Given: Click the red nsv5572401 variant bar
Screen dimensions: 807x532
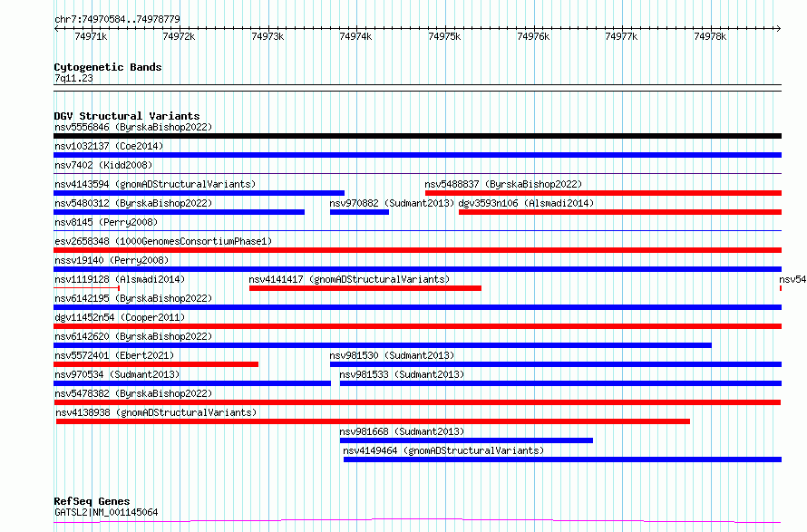Looking at the screenshot, I should [x=156, y=364].
